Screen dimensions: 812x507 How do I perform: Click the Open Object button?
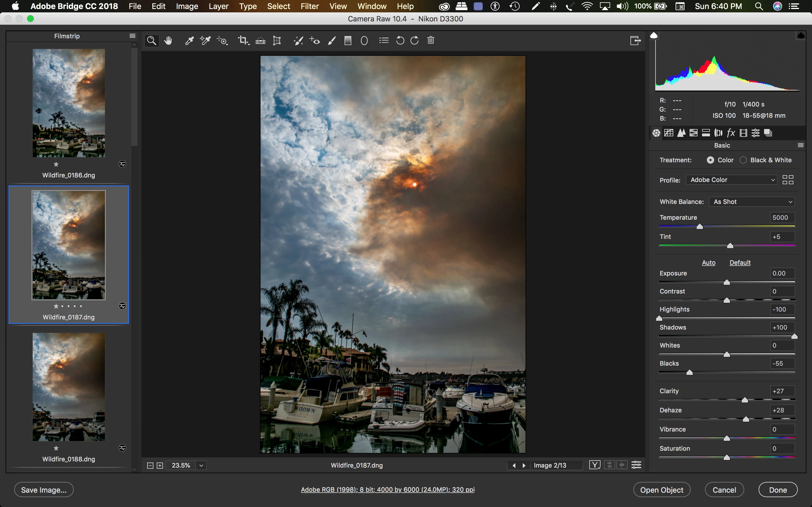point(661,490)
